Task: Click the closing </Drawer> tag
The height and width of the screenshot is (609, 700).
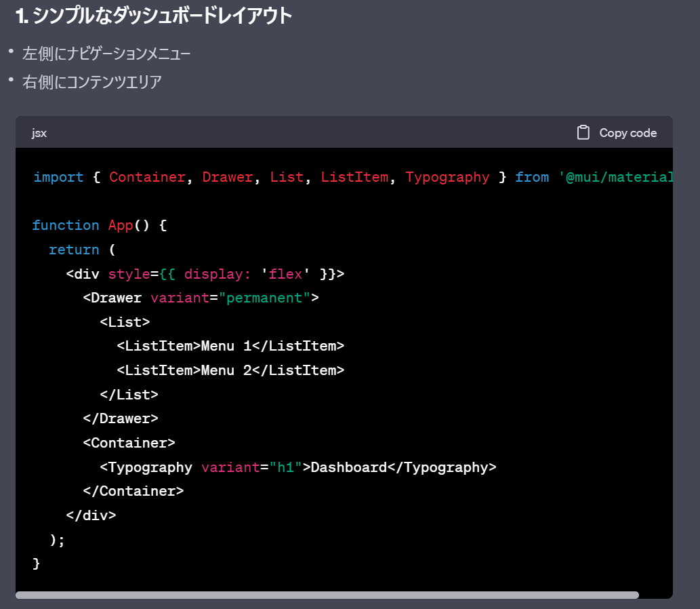Action: (122, 418)
